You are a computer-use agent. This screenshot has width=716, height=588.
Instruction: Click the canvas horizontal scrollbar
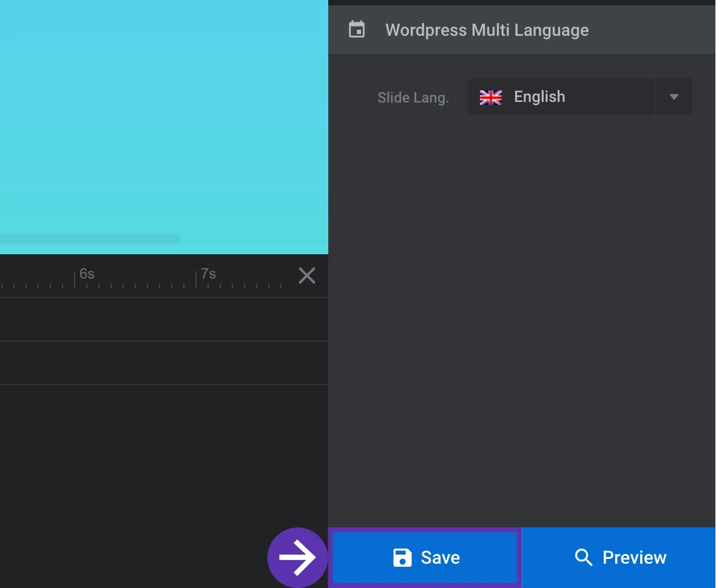91,239
